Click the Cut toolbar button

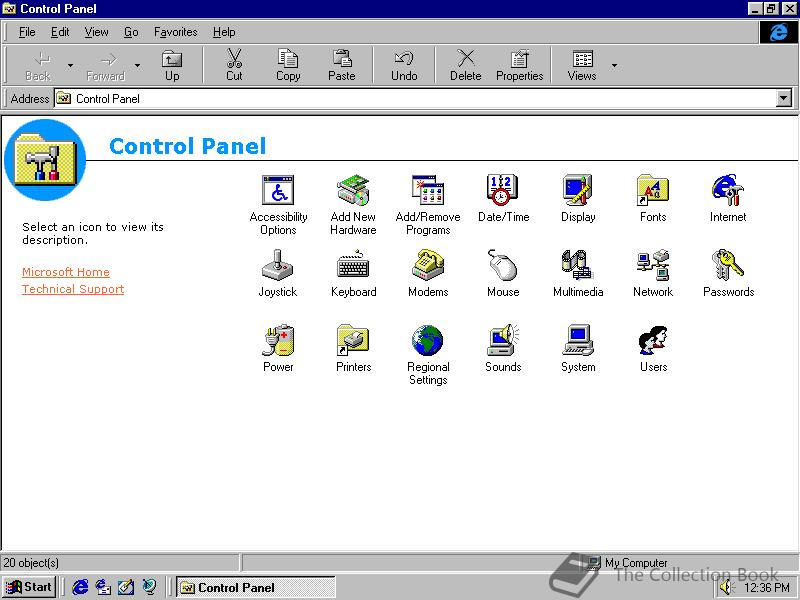point(234,65)
